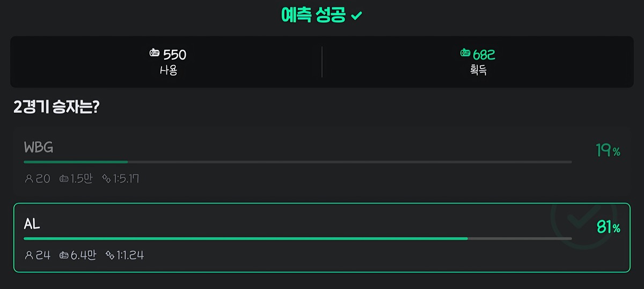The image size is (644, 289).
Task: Click the 획득 points label
Action: [478, 70]
